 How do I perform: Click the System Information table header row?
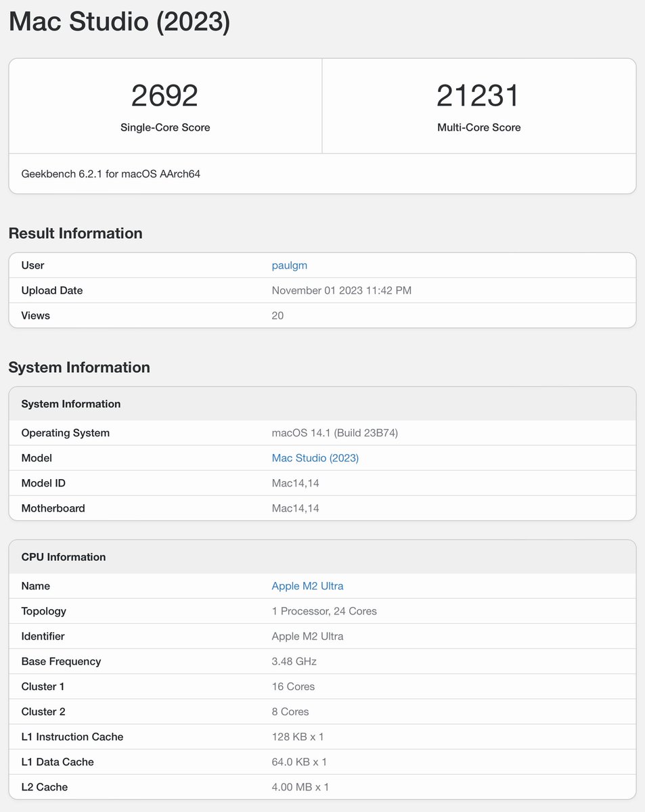tap(322, 404)
